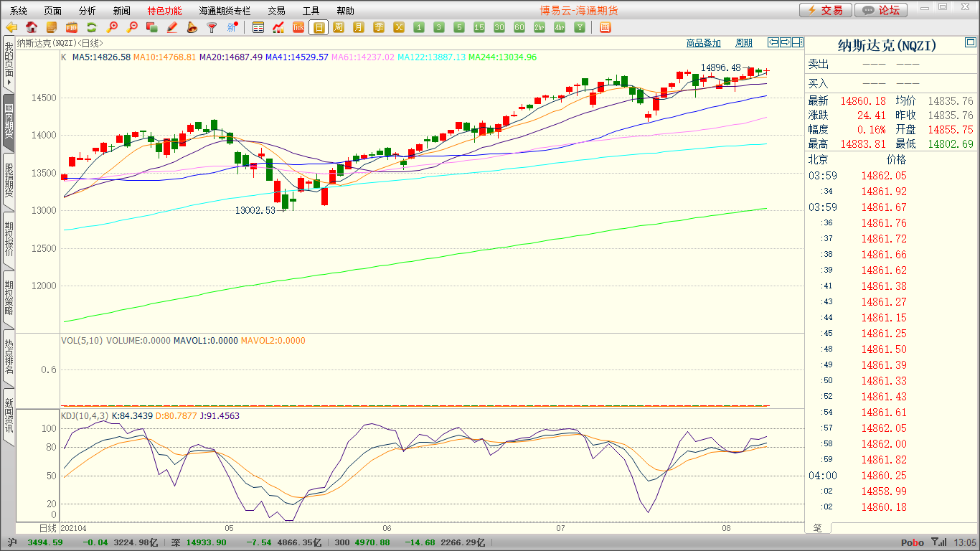Select the 2hr period button
Viewport: 980px width, 551px height.
(540, 27)
